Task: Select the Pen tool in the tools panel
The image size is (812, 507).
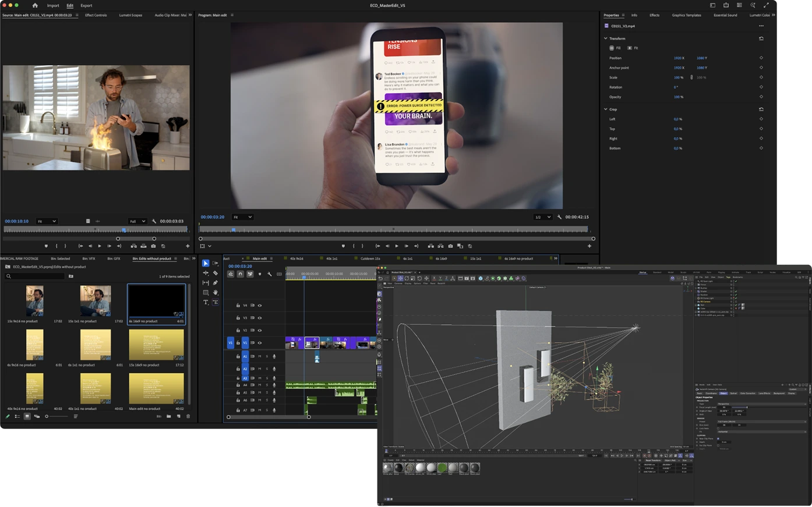Action: [216, 283]
